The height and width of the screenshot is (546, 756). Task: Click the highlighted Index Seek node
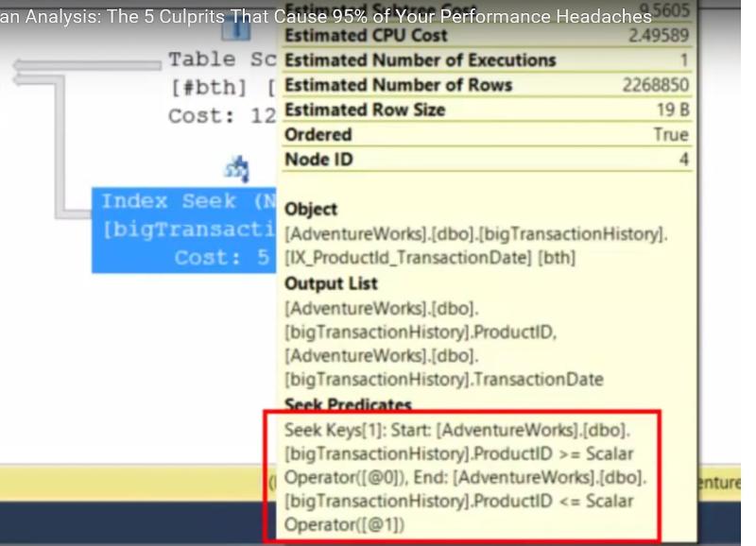pyautogui.click(x=180, y=225)
